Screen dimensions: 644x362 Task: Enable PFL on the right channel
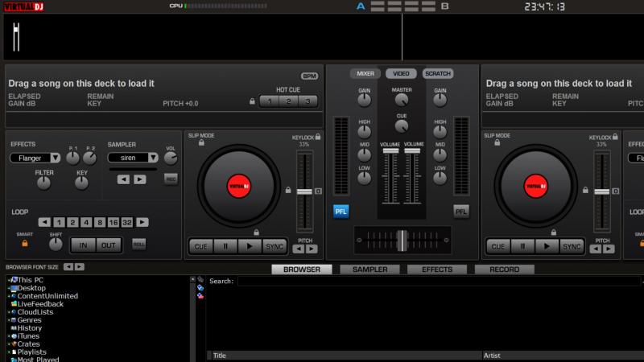pyautogui.click(x=460, y=212)
